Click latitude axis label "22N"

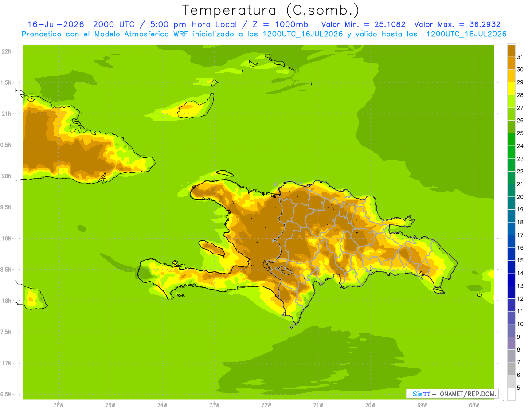click(7, 51)
